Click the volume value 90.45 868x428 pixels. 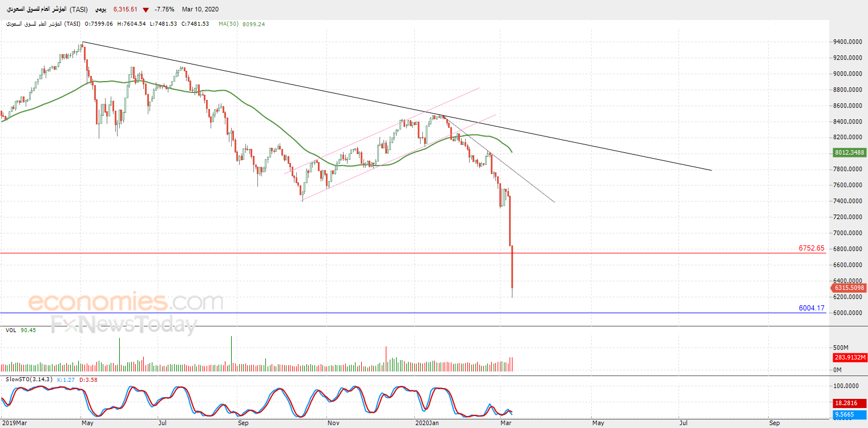click(29, 330)
